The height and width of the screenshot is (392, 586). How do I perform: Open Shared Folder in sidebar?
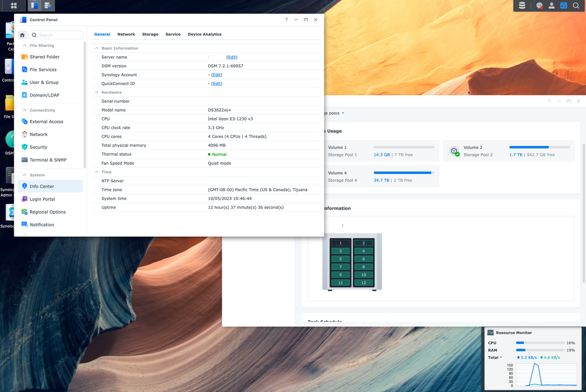click(50, 57)
